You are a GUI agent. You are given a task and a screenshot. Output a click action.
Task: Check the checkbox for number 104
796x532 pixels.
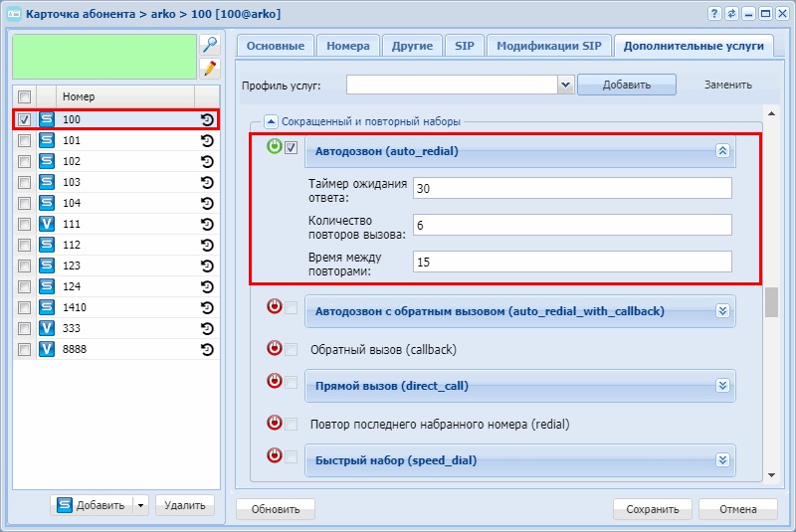[24, 203]
